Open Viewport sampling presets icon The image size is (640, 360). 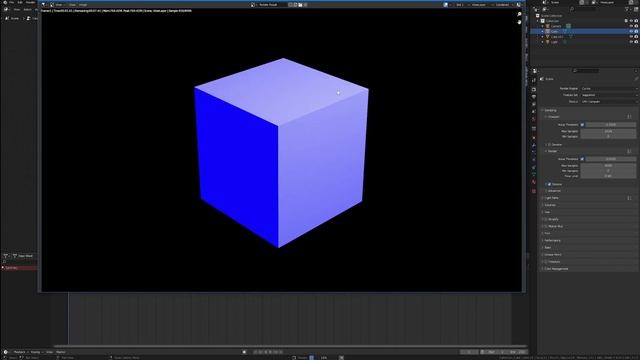tap(629, 117)
